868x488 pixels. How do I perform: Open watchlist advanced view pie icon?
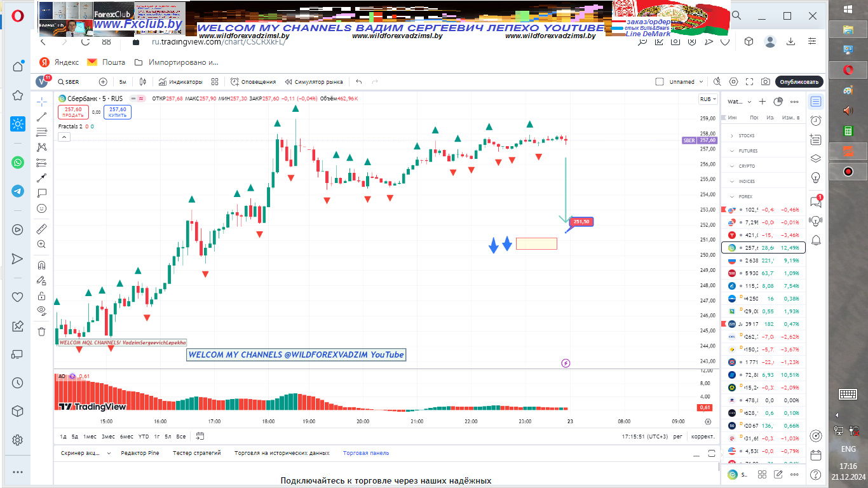778,102
